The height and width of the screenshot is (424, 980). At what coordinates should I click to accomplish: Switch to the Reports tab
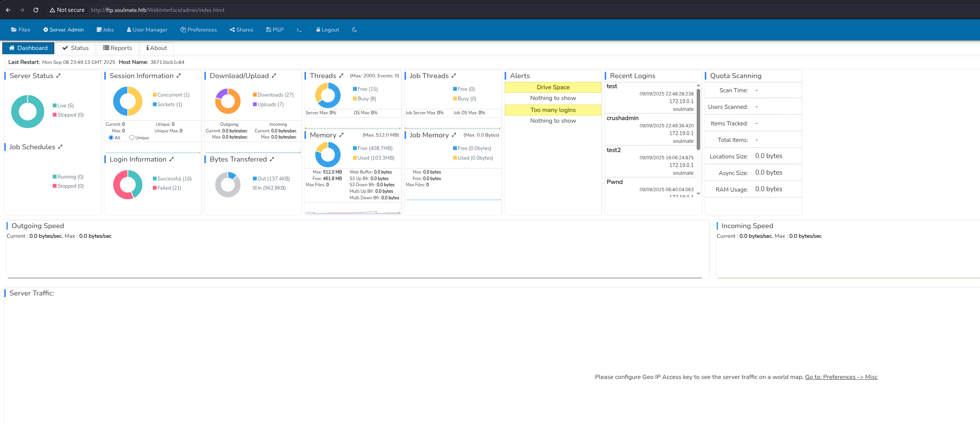click(118, 48)
